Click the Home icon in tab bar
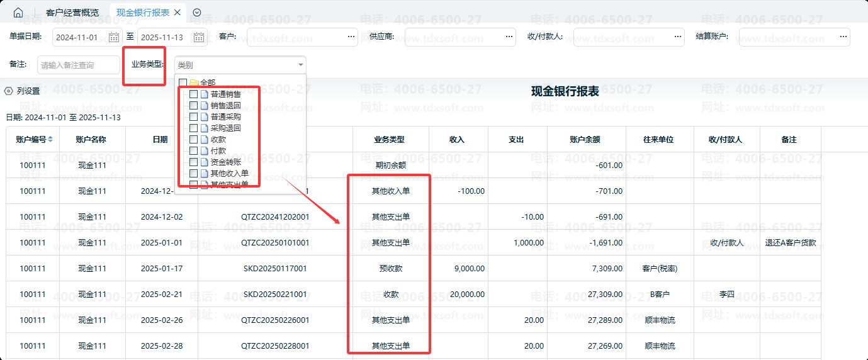The height and width of the screenshot is (360, 868). 18,13
